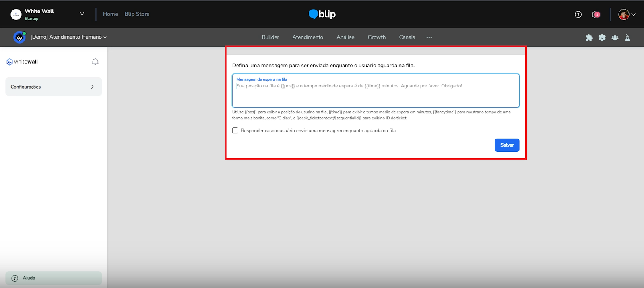Image resolution: width=644 pixels, height=288 pixels.
Task: Open the team members icon
Action: tap(615, 37)
